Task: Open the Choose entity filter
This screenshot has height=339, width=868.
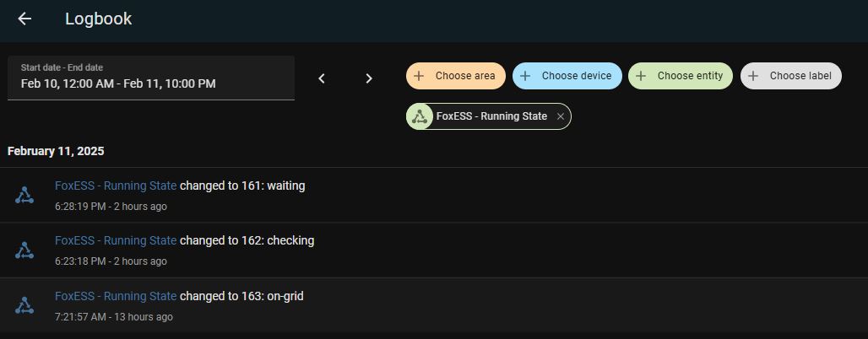Action: coord(681,76)
